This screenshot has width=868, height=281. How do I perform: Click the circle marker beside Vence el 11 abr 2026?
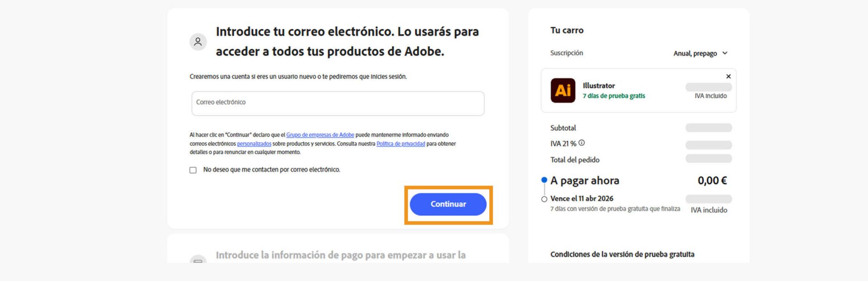pyautogui.click(x=543, y=199)
